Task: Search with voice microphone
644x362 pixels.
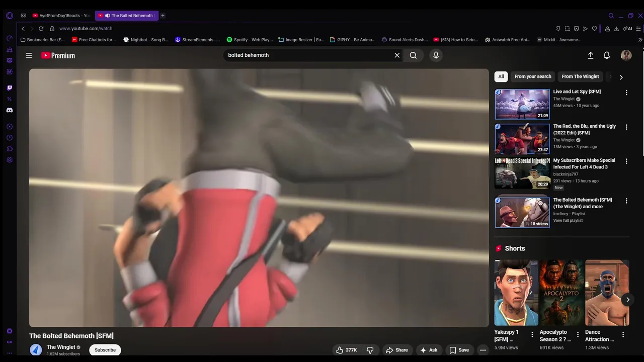Action: 436,55
